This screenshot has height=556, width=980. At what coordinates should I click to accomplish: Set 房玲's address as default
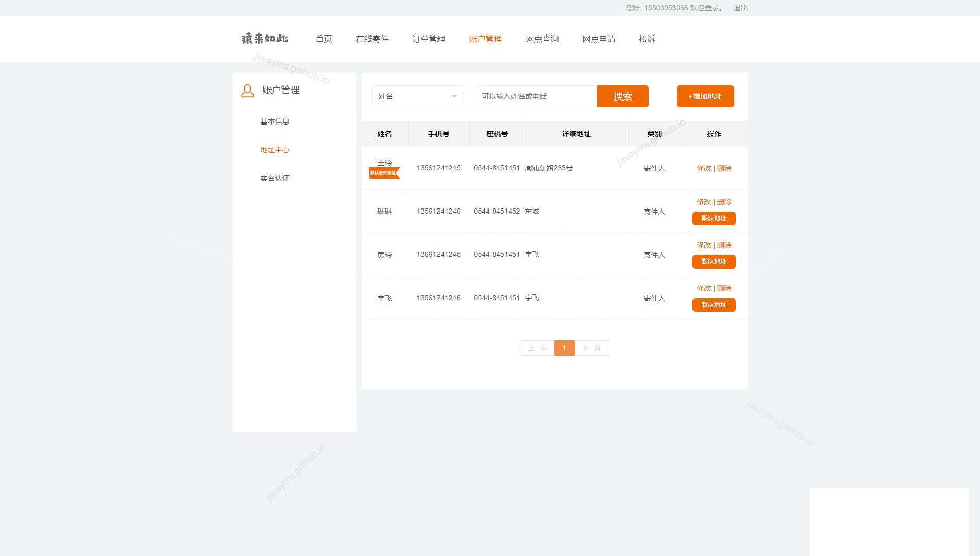714,262
